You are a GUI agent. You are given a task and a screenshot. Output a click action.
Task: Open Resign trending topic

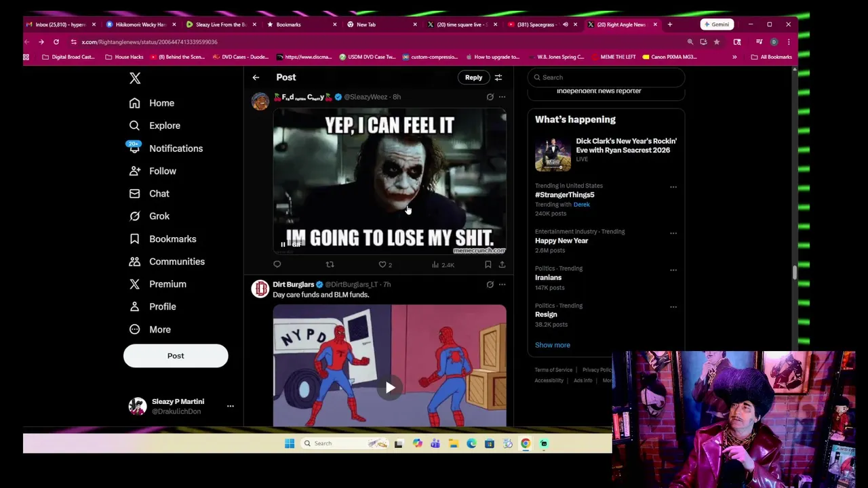click(x=546, y=314)
